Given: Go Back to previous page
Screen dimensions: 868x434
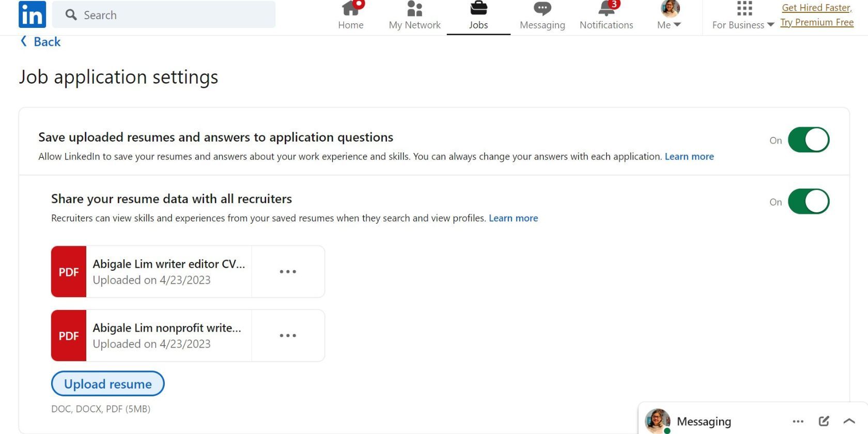Looking at the screenshot, I should pyautogui.click(x=41, y=42).
